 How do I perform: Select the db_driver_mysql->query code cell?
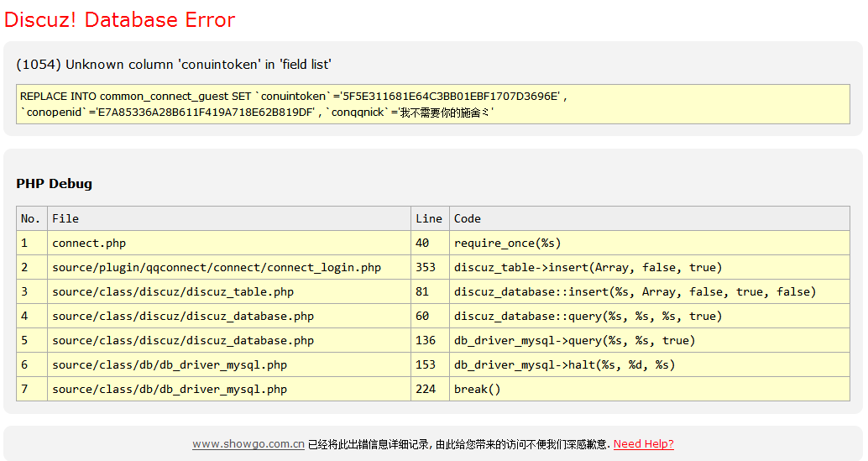pyautogui.click(x=650, y=340)
